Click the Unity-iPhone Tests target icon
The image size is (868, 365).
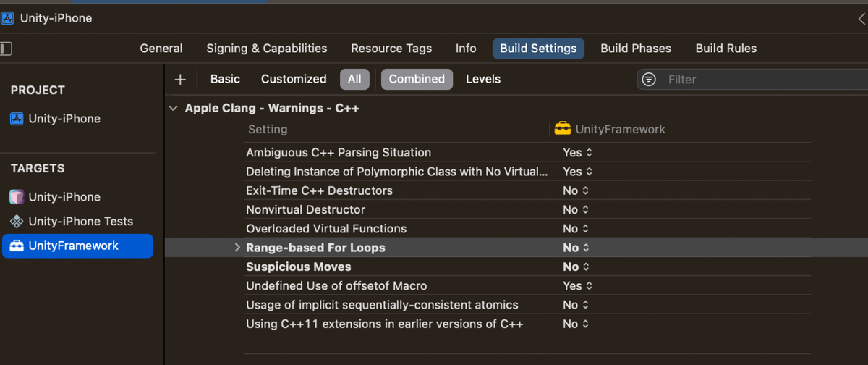(17, 222)
